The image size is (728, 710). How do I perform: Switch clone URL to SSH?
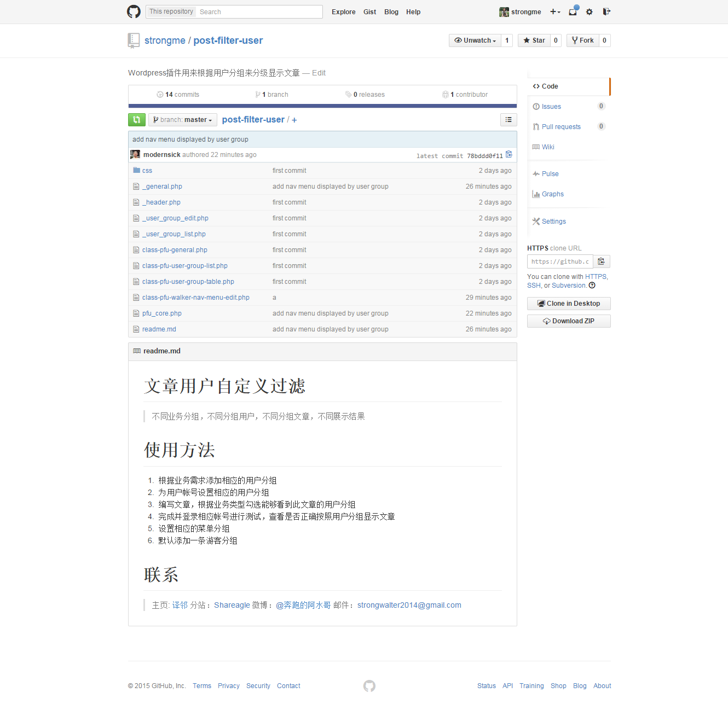point(533,286)
